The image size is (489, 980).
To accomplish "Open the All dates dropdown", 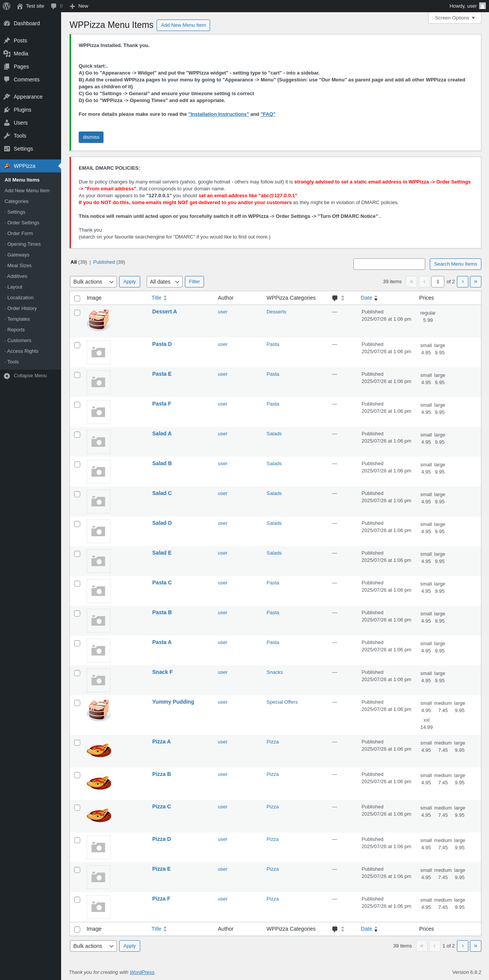I will click(x=165, y=282).
